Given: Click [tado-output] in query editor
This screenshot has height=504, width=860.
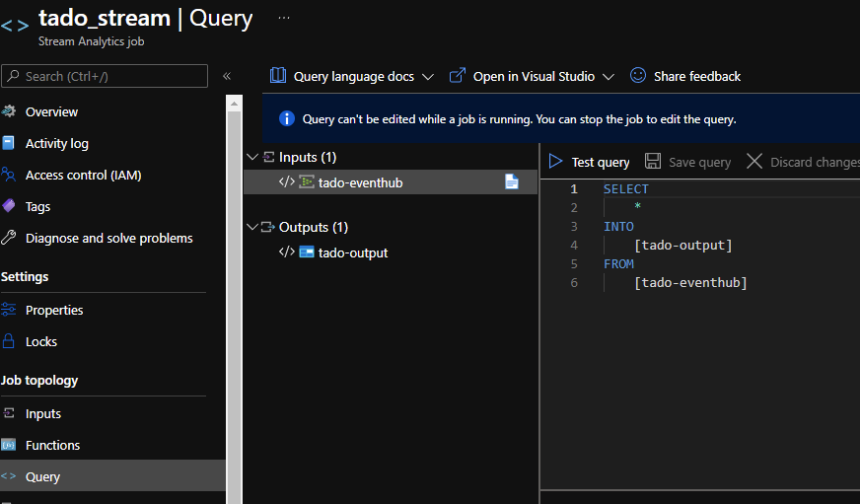Looking at the screenshot, I should (x=682, y=246).
